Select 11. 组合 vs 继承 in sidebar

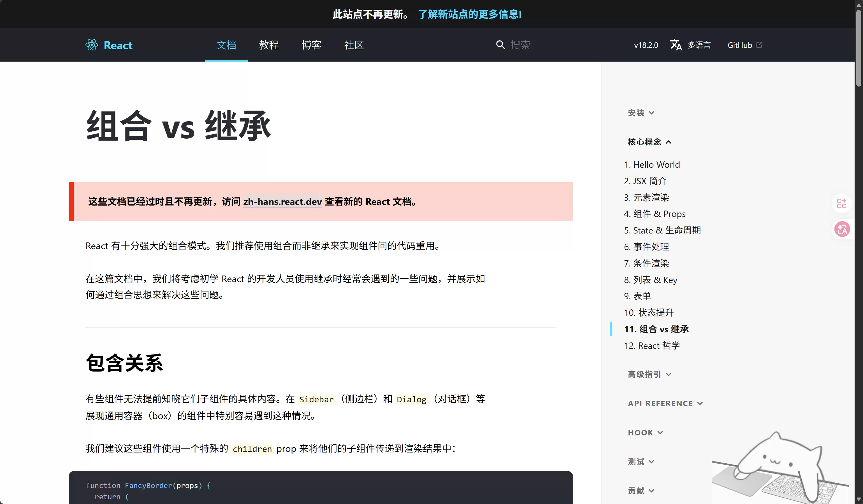(x=656, y=329)
